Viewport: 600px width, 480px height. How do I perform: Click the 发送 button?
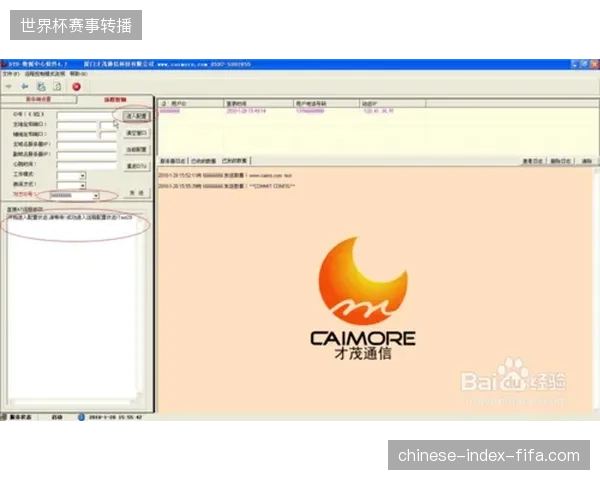pos(136,193)
